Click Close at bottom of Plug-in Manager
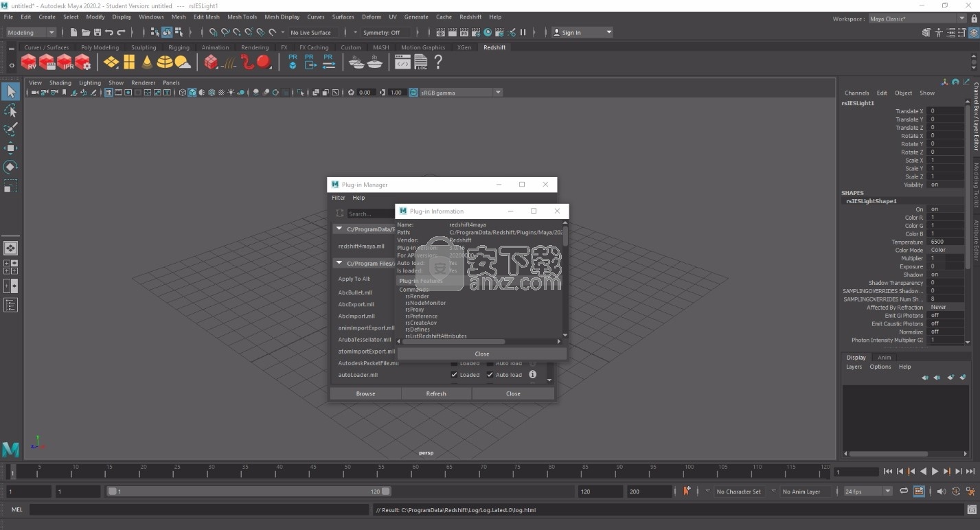This screenshot has height=530, width=980. pyautogui.click(x=513, y=394)
